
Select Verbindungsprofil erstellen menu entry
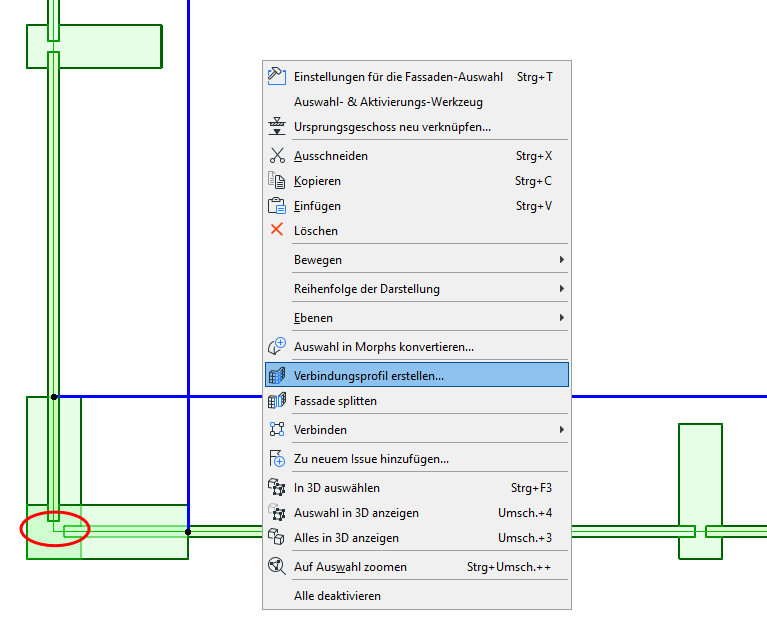click(x=417, y=375)
